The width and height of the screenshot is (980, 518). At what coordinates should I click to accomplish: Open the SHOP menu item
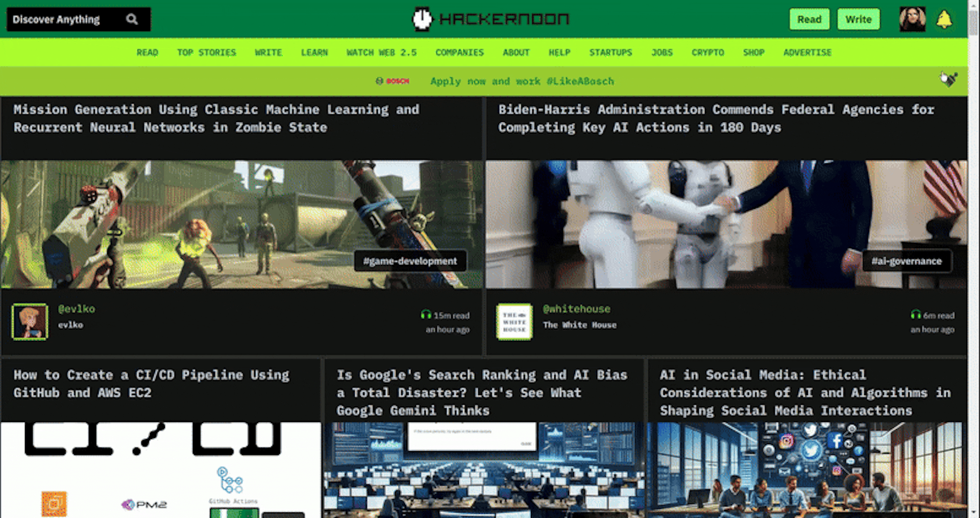754,53
